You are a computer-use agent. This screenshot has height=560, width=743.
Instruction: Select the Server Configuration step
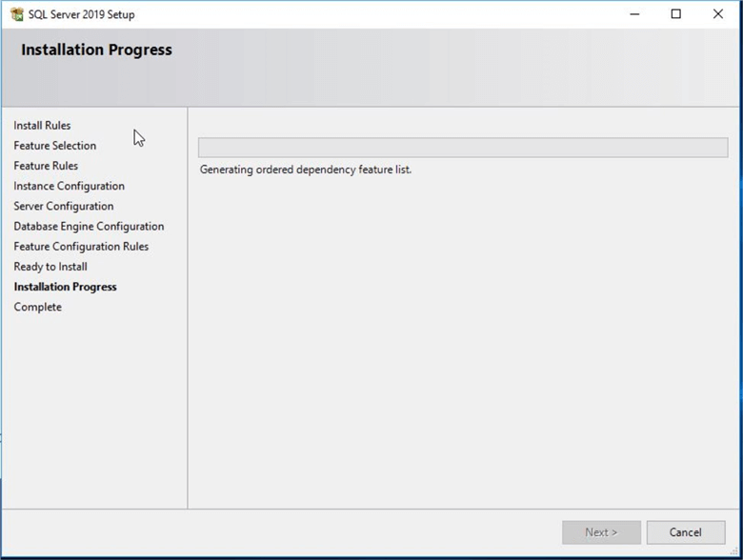pos(64,206)
